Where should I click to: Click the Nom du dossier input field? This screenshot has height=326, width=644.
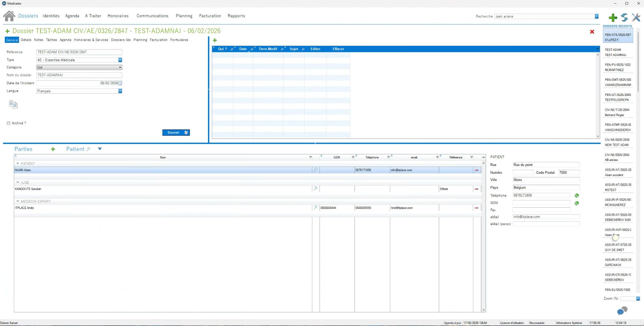click(79, 75)
